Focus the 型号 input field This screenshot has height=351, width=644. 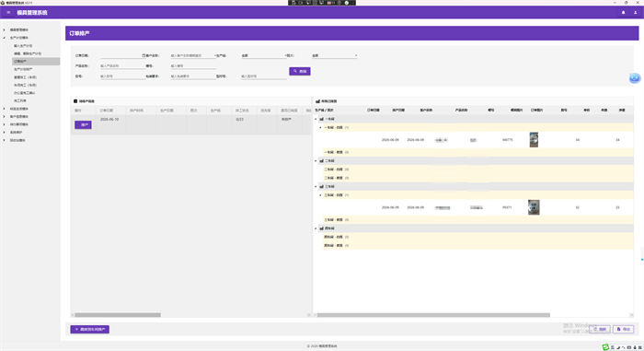[264, 76]
